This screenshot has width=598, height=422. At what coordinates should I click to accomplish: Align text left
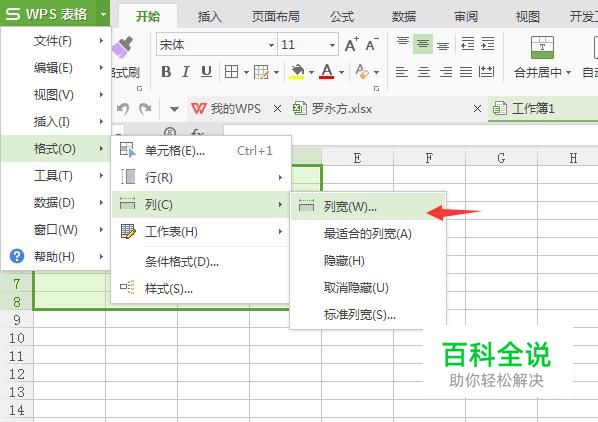tap(402, 72)
